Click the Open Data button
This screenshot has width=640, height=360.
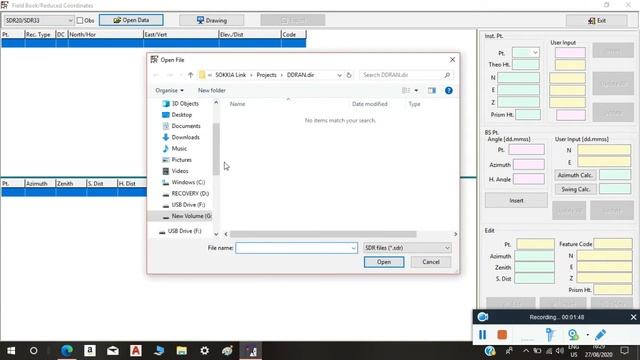coord(131,20)
